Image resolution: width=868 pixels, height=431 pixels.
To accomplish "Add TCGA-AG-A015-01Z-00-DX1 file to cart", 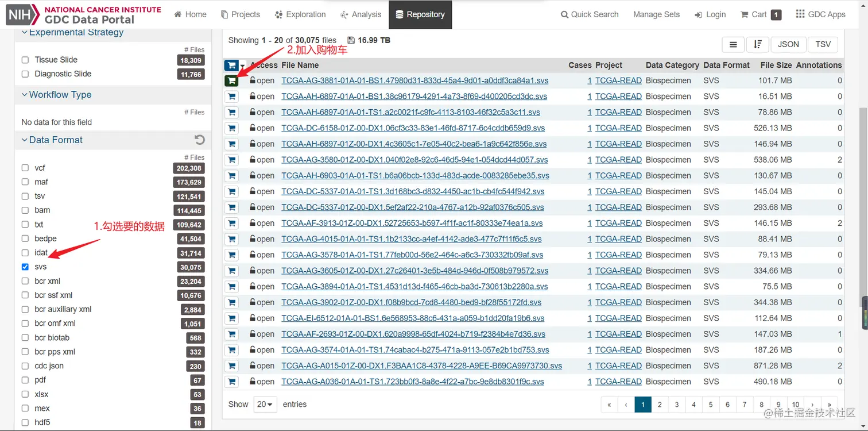I will (231, 365).
